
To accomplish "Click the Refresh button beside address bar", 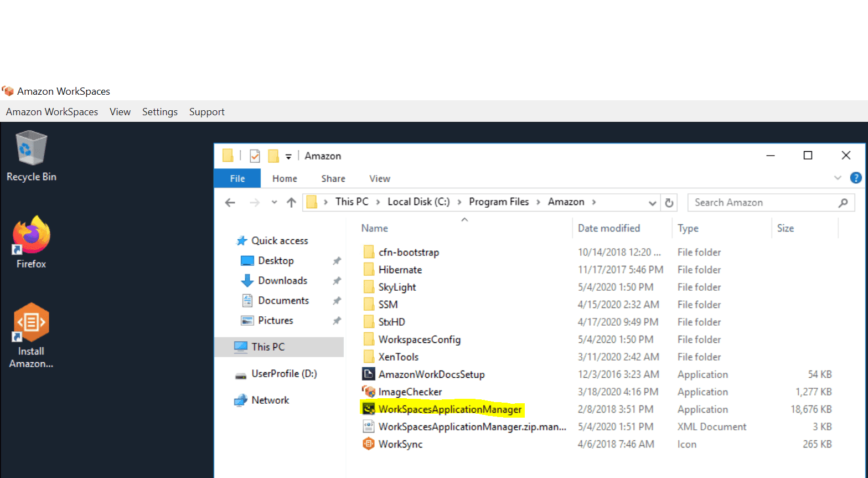I will click(x=669, y=203).
